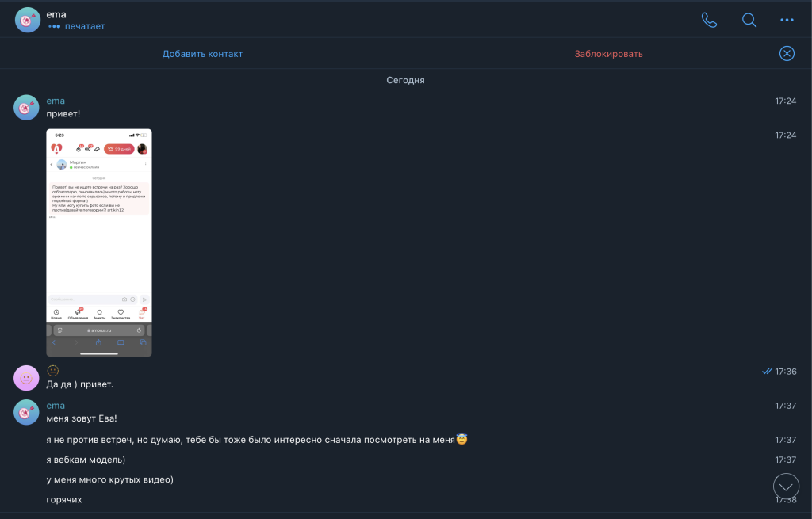Open ema's profile avatar in chat header
The height and width of the screenshot is (519, 812).
coord(28,20)
